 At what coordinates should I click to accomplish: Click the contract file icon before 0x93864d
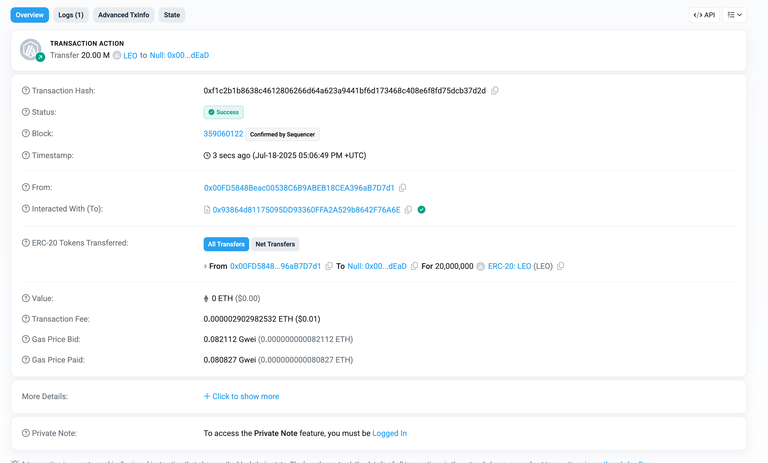point(207,210)
